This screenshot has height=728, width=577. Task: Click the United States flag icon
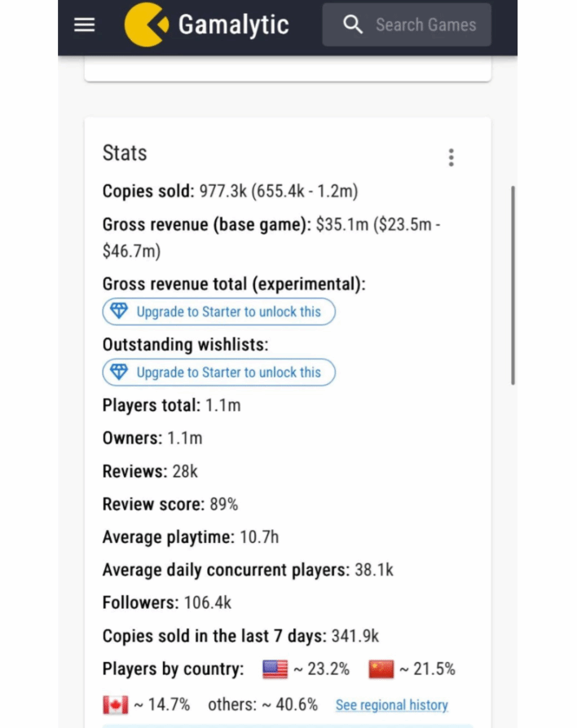pos(275,669)
